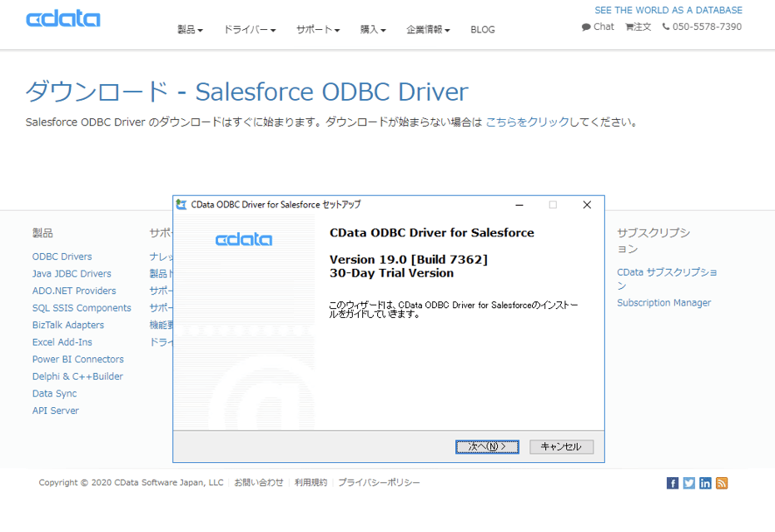Click the 次へ(N) > button

[487, 447]
